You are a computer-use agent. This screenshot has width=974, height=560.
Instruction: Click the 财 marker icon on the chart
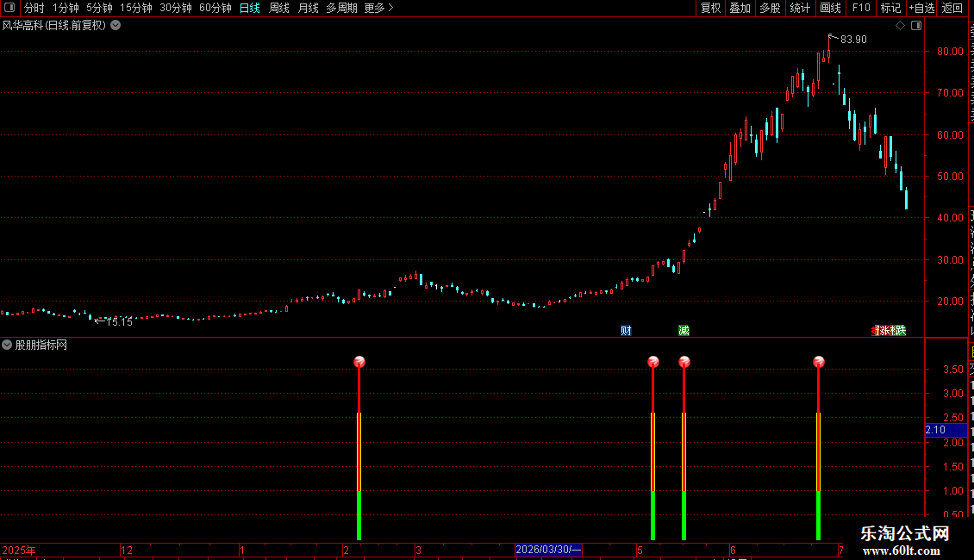point(626,330)
